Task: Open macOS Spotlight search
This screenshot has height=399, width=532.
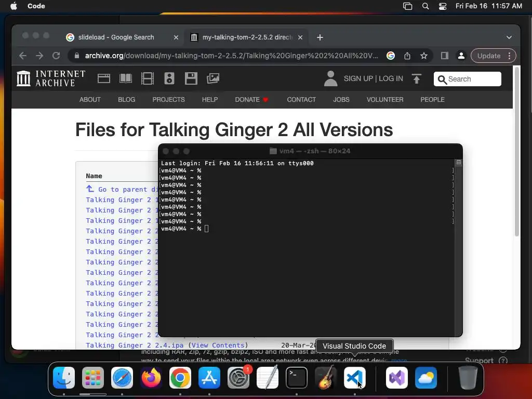Action: tap(425, 6)
